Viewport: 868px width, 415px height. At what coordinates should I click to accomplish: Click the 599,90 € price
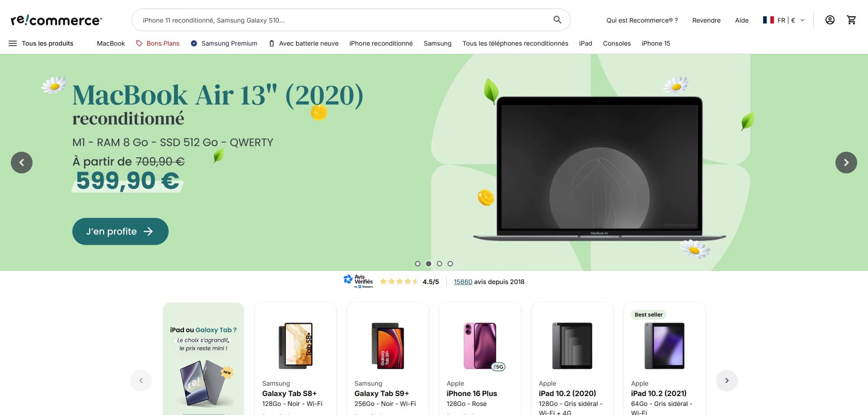tap(127, 181)
